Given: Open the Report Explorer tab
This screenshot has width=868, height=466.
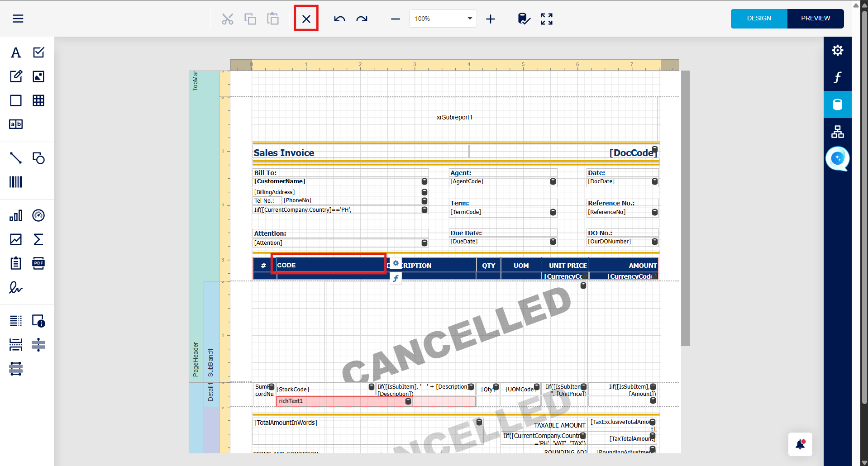Looking at the screenshot, I should tap(838, 132).
